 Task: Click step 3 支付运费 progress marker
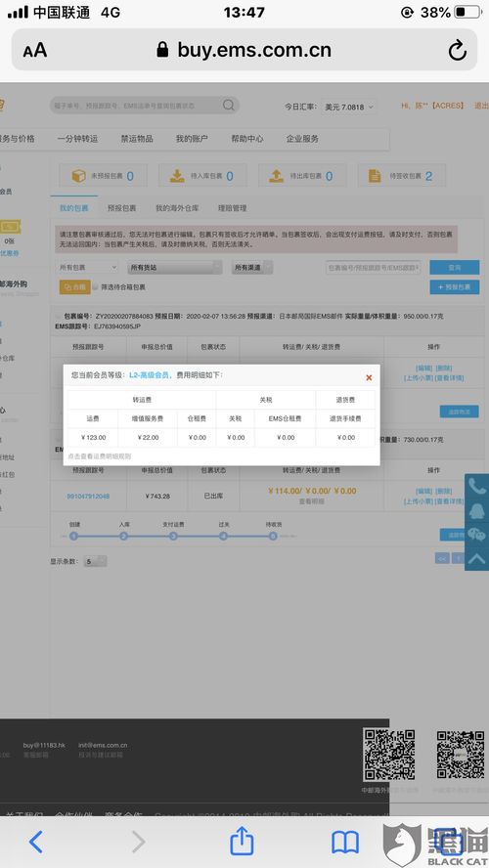173,536
